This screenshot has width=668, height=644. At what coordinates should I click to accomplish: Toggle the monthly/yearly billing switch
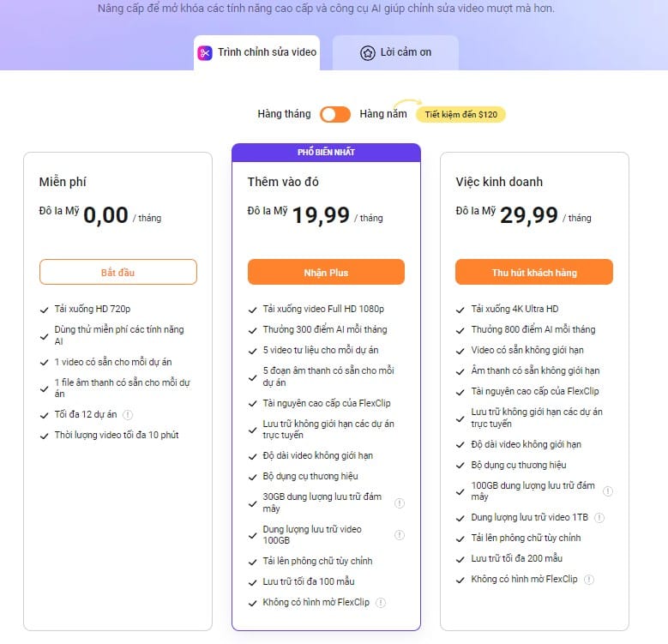pos(335,114)
